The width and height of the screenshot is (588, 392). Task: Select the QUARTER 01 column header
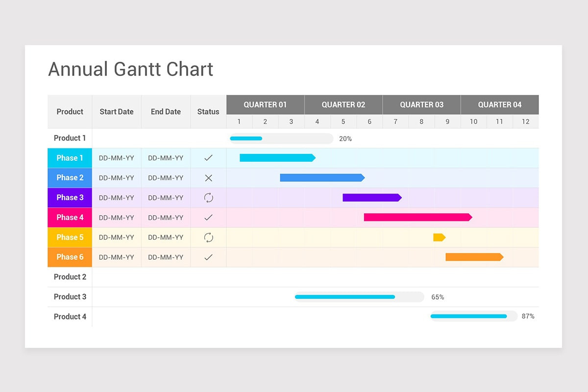click(265, 104)
